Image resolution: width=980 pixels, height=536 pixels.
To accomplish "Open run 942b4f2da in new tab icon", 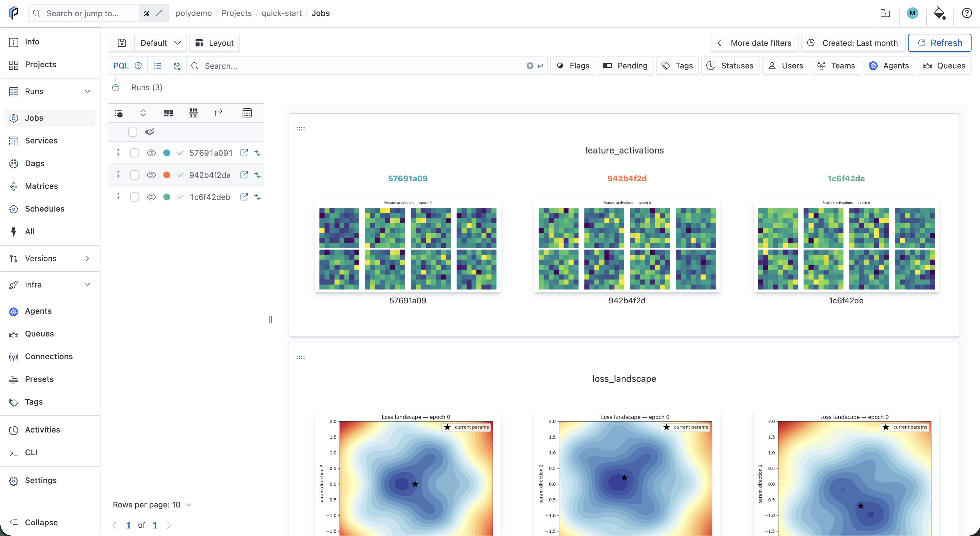I will coord(244,175).
